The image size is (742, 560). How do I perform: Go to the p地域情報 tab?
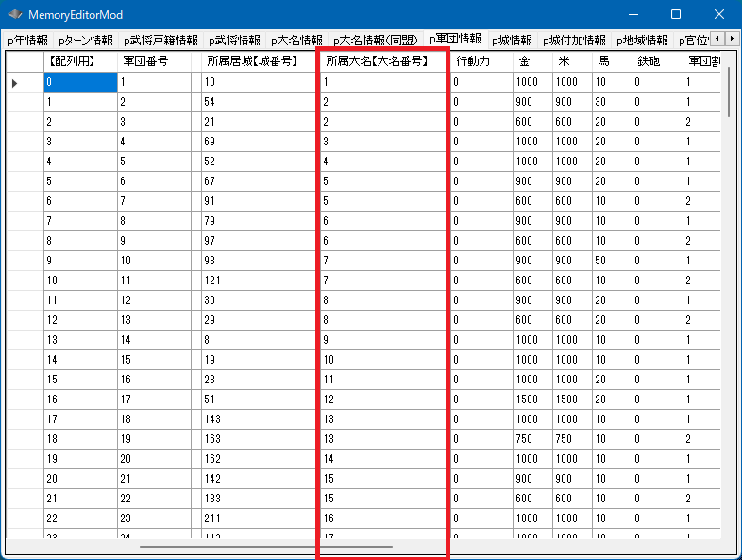click(642, 41)
